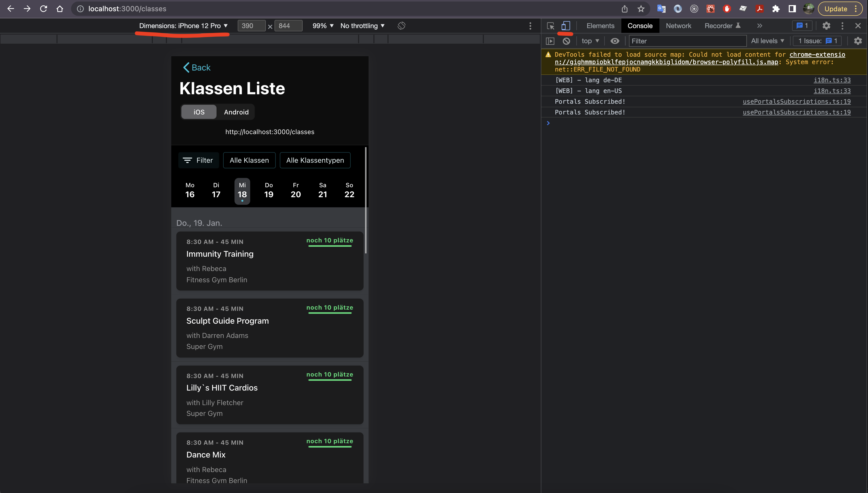
Task: Click the inspect element picker icon
Action: pos(550,26)
